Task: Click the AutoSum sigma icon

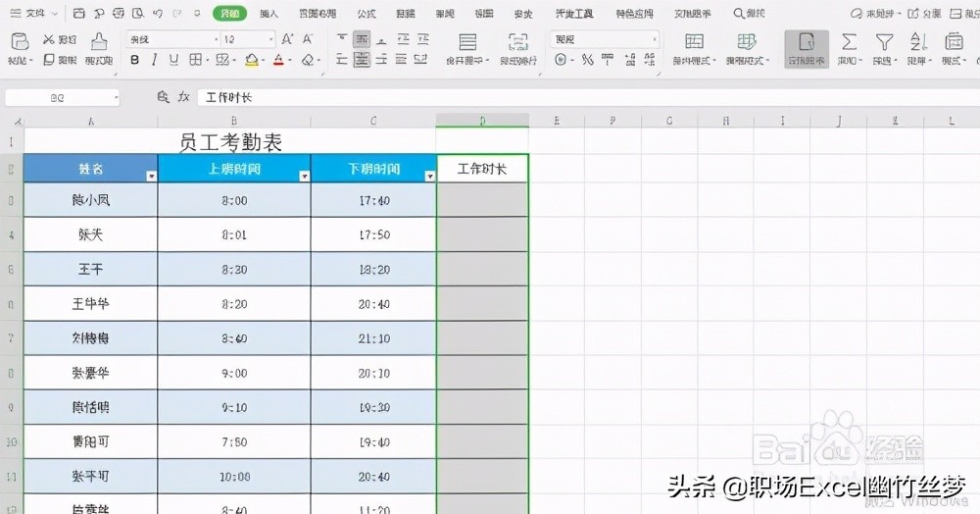Action: point(849,42)
